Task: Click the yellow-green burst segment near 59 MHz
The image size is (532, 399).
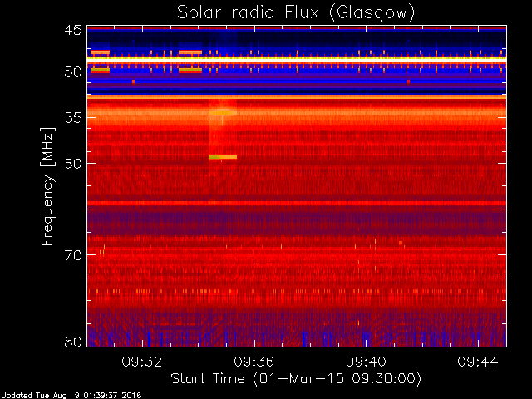Action: (x=223, y=157)
